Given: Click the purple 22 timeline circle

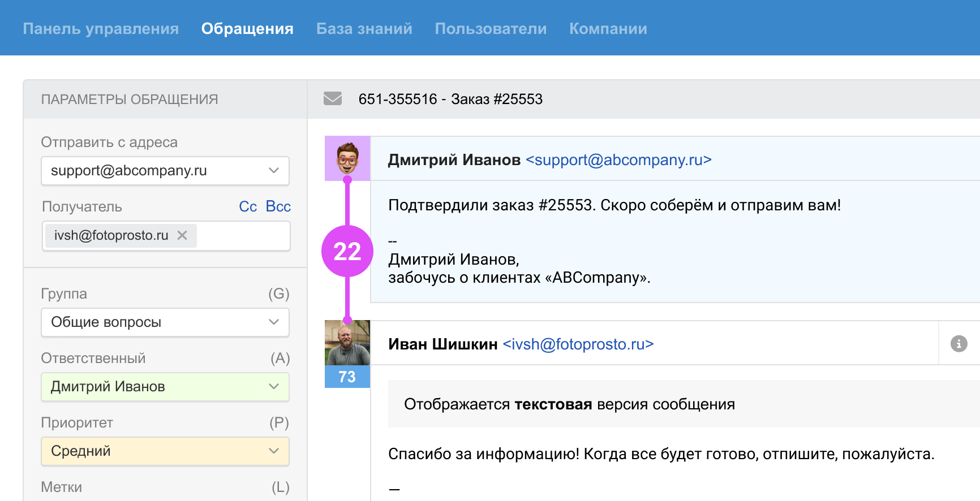Looking at the screenshot, I should [347, 251].
